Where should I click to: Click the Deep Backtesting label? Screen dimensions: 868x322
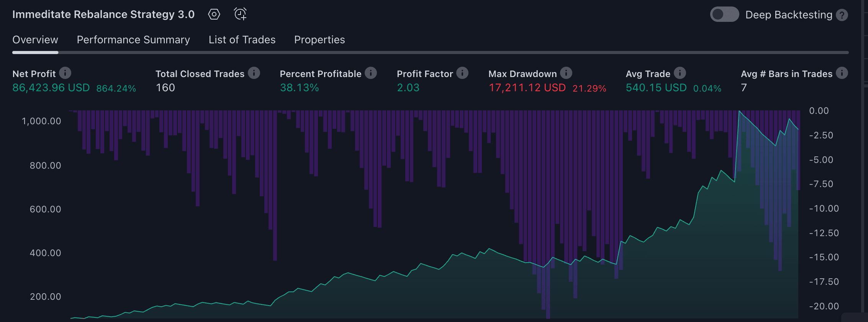[x=789, y=15]
